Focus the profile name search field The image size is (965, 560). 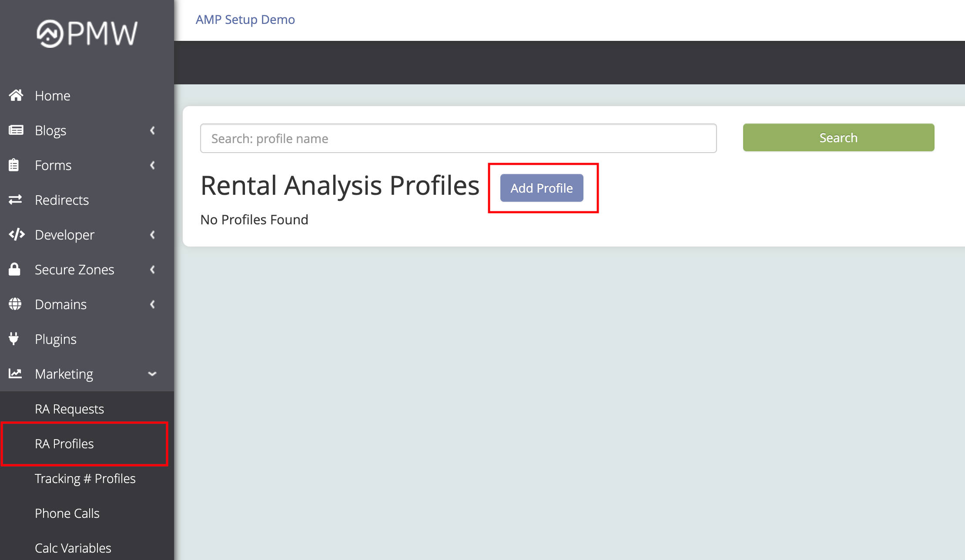[x=459, y=138]
